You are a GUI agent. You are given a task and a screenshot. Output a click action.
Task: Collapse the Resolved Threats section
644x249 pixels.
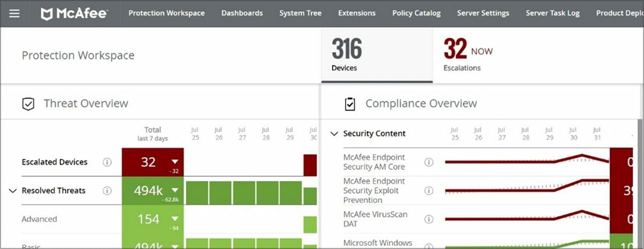point(13,191)
